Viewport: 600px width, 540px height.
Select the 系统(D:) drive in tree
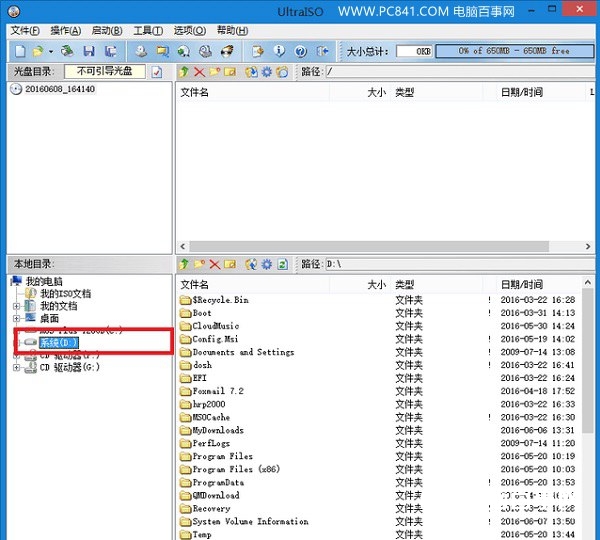59,343
